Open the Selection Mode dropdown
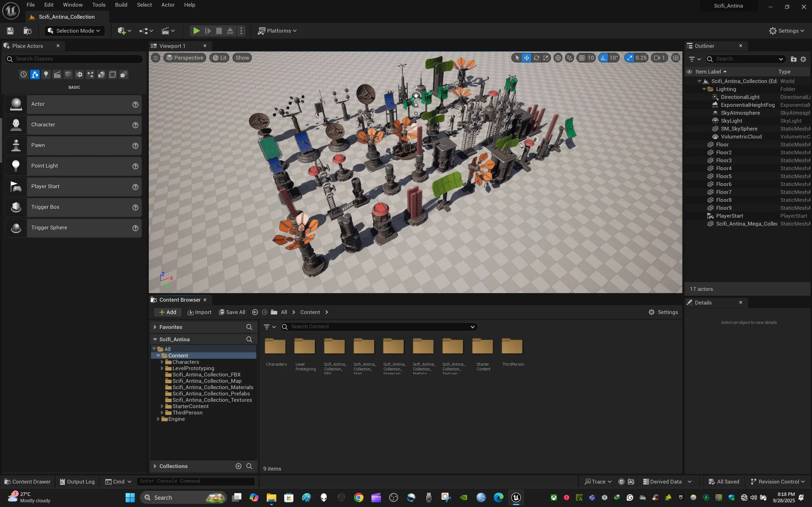This screenshot has height=507, width=812. (x=75, y=31)
